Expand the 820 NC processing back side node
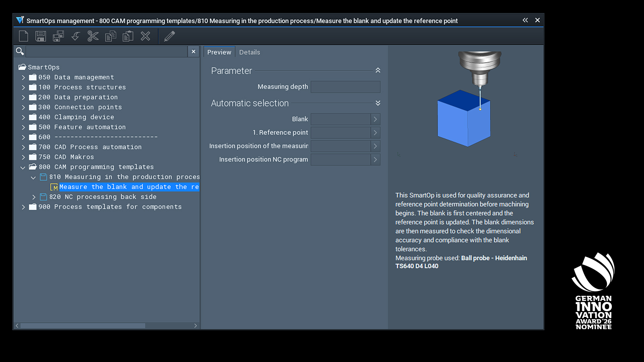644x362 pixels. (34, 197)
